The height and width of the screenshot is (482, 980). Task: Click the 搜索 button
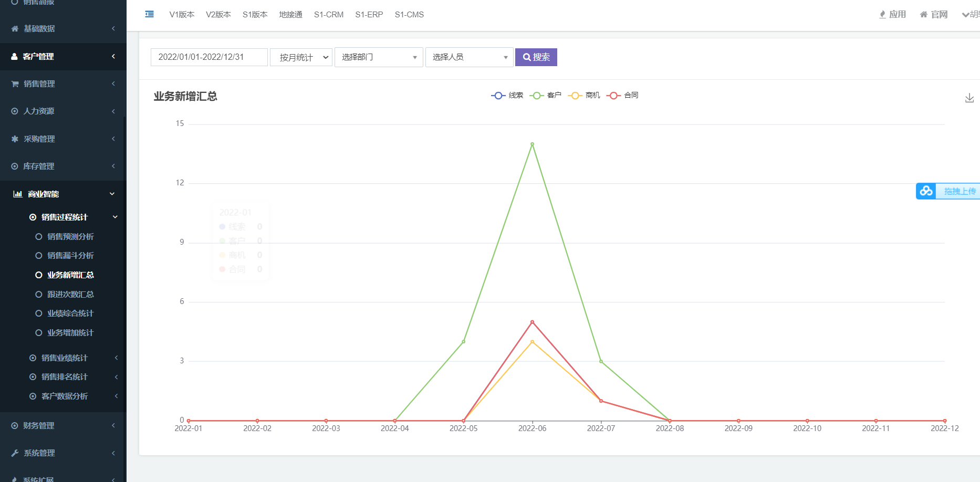click(536, 57)
